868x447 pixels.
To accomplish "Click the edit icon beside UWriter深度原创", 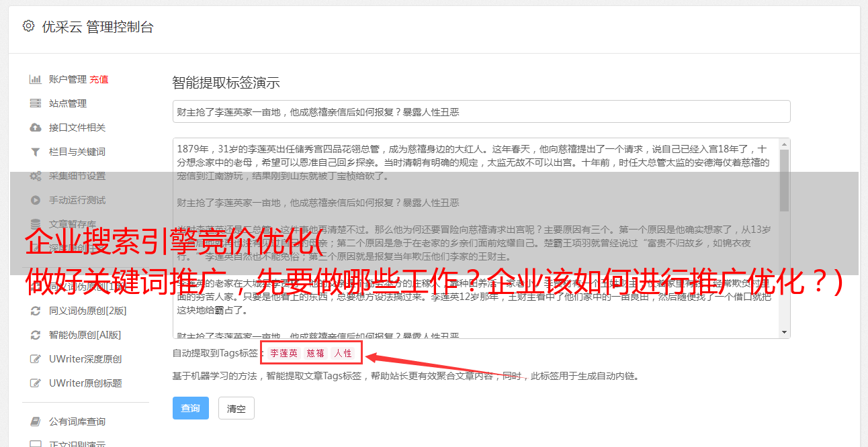I will 36,359.
